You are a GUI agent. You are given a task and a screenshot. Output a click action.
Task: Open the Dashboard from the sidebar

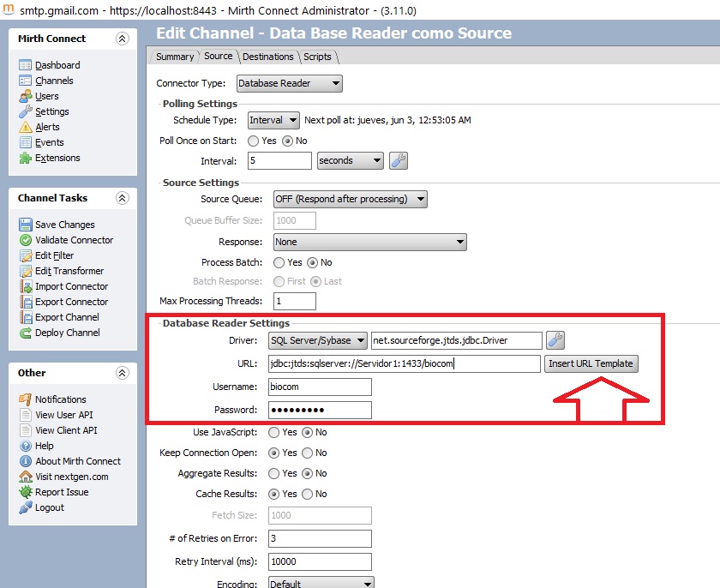(x=57, y=64)
